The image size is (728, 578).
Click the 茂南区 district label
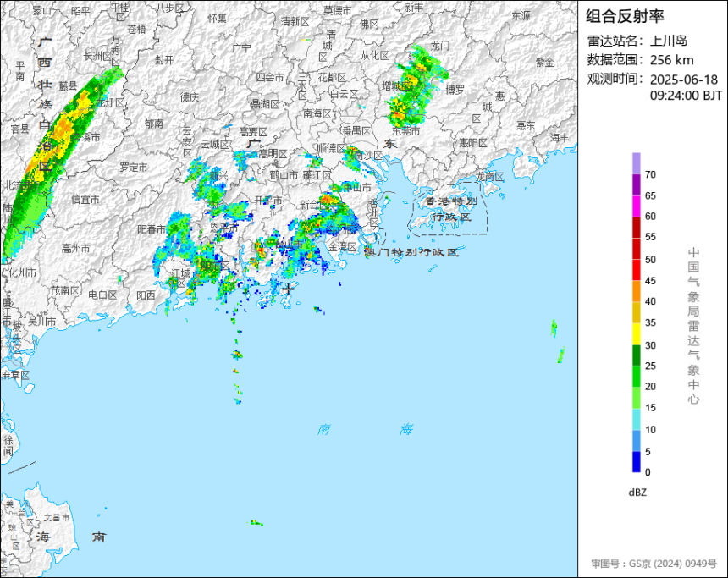coord(65,290)
